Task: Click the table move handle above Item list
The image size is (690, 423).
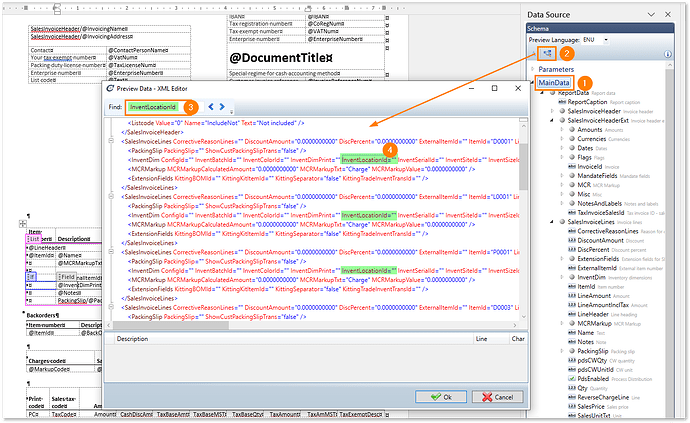Action: point(22,224)
